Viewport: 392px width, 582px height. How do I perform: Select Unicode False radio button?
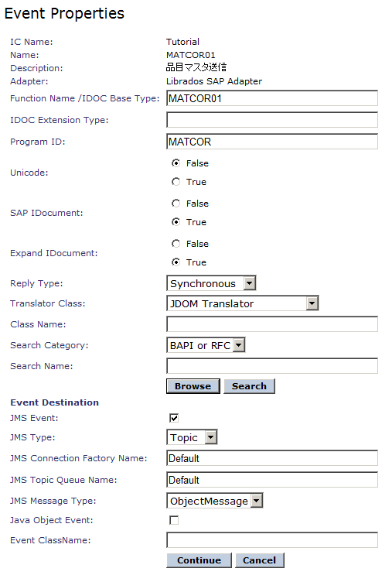tap(176, 163)
